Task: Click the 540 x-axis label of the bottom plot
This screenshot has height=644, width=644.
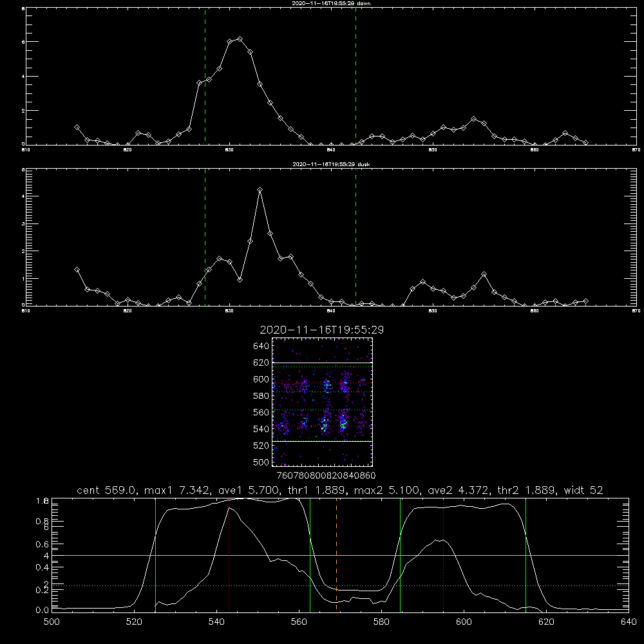Action: [x=216, y=622]
